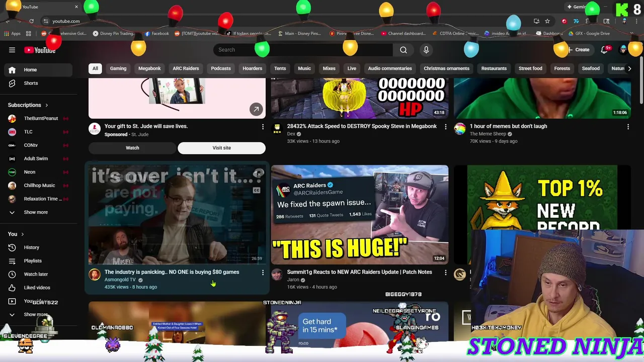This screenshot has width=644, height=362.
Task: Open Asmongold TV channel avatar
Action: [95, 275]
